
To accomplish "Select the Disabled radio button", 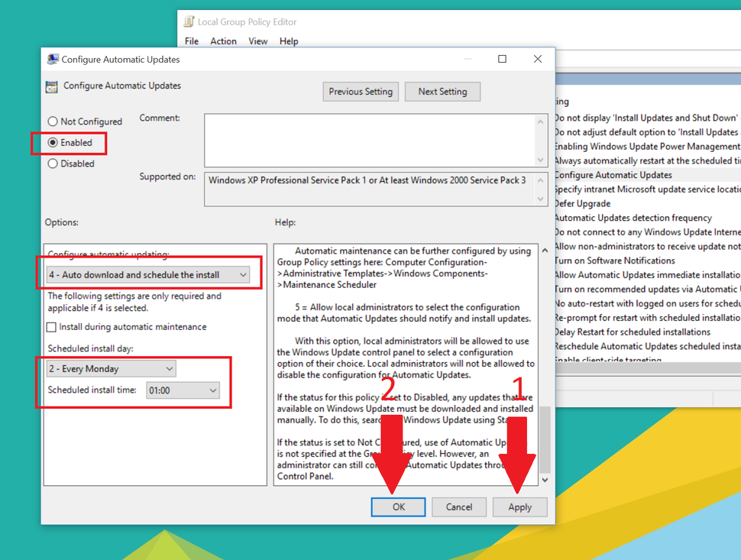I will click(x=53, y=163).
